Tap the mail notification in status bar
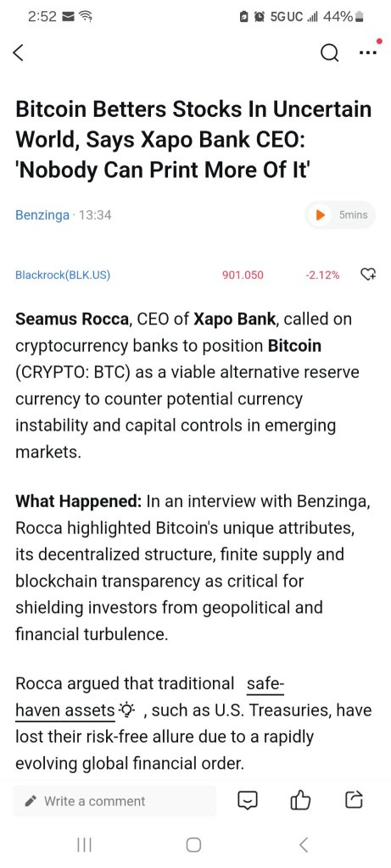This screenshot has height=868, width=391. [68, 17]
